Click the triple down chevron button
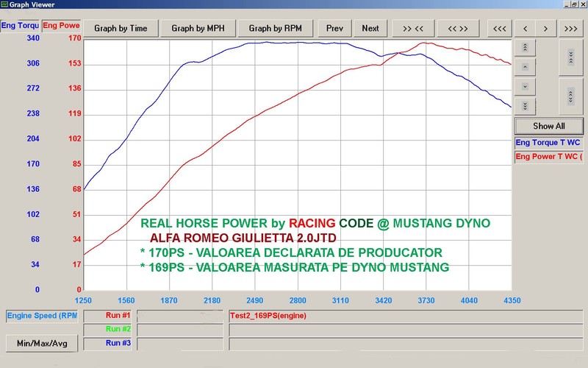 tap(525, 106)
